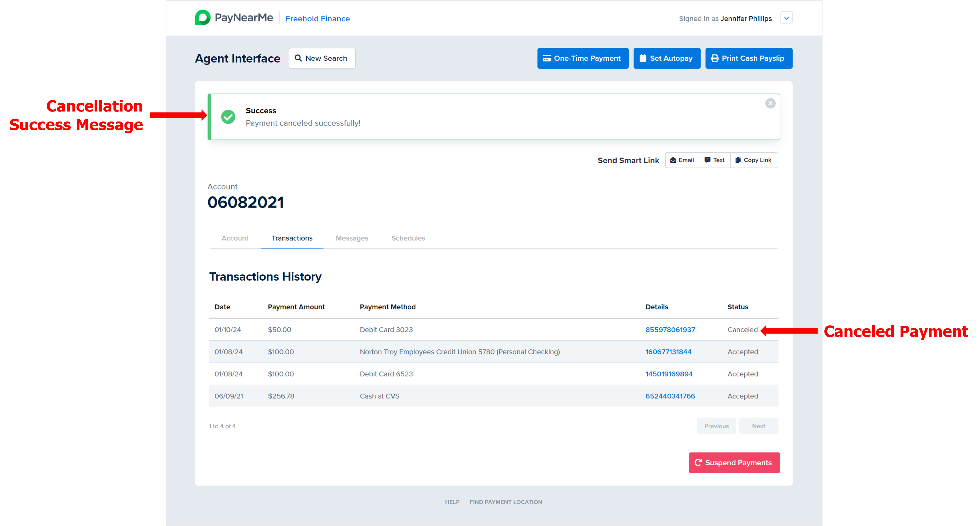Open the Freehold Finance link

coord(317,19)
